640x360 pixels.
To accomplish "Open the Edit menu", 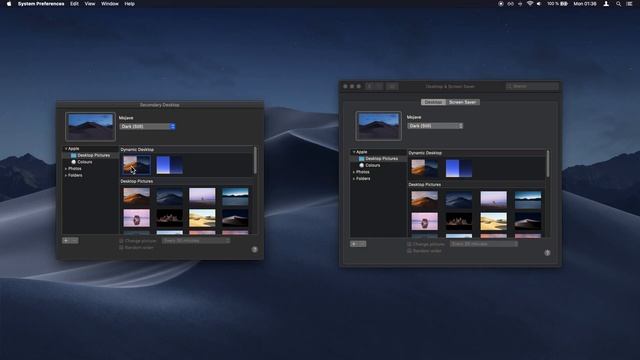I will pos(74,4).
